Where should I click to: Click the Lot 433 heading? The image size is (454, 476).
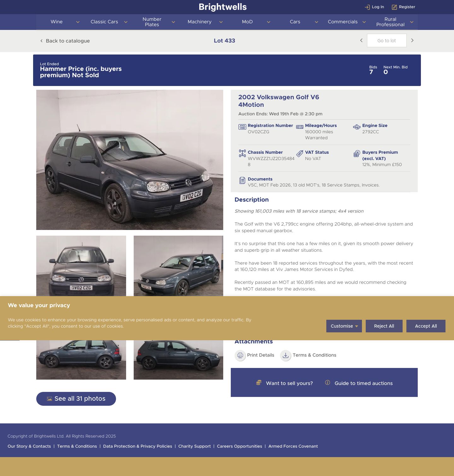[x=224, y=41]
